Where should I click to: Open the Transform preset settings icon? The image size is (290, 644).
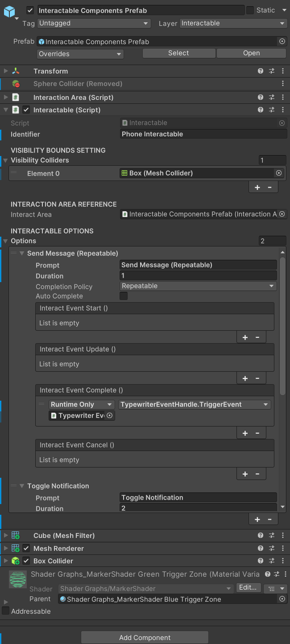tap(272, 71)
